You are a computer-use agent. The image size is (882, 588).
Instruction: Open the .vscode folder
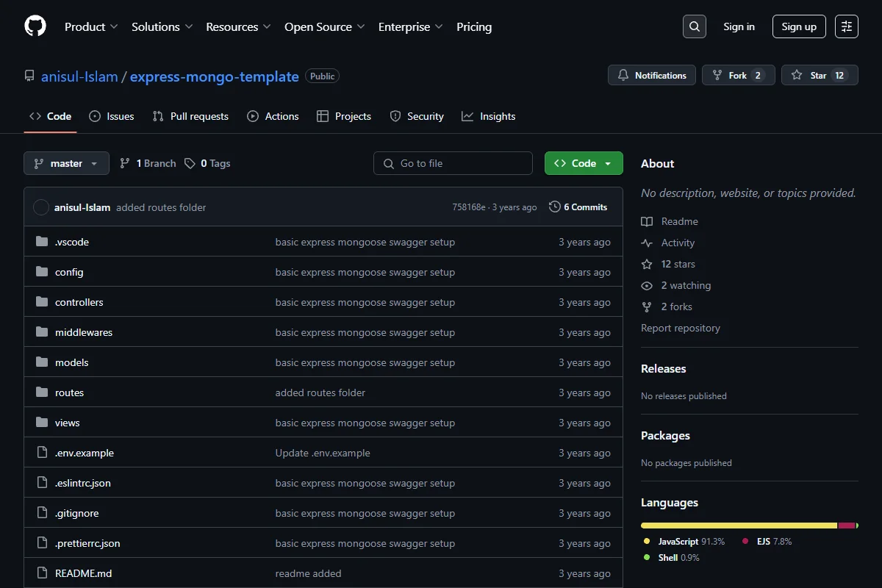coord(72,242)
